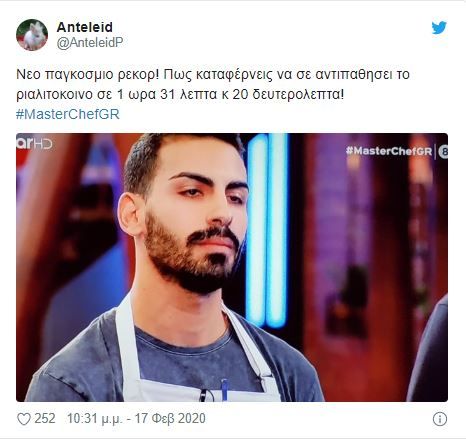
Task: Open the tweet timestamp 17 Φεβ 2020
Action: [170, 419]
